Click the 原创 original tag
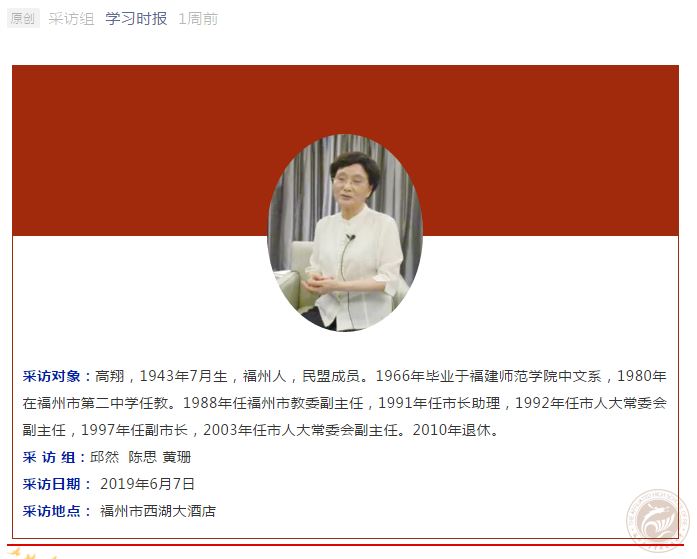 pos(23,19)
